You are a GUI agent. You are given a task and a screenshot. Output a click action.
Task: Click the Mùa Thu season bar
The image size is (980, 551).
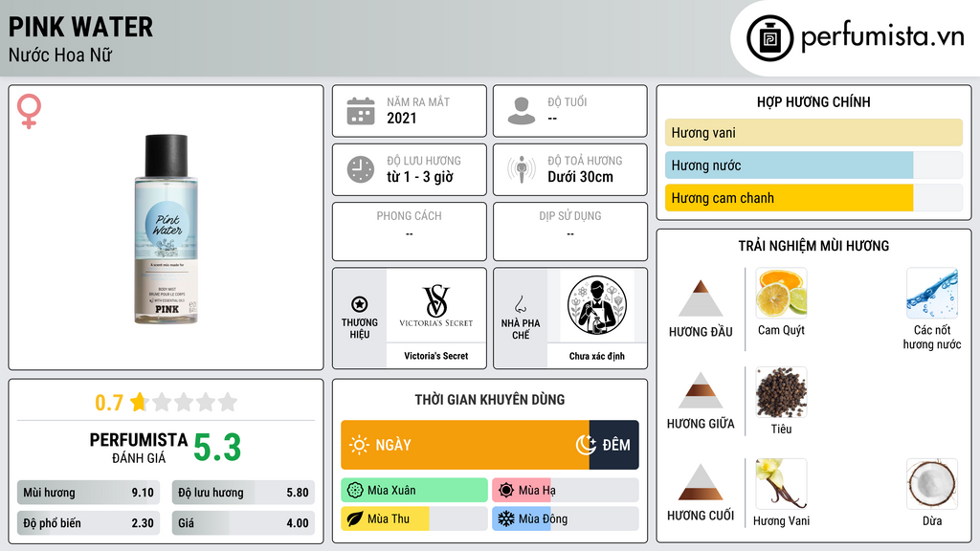point(414,518)
